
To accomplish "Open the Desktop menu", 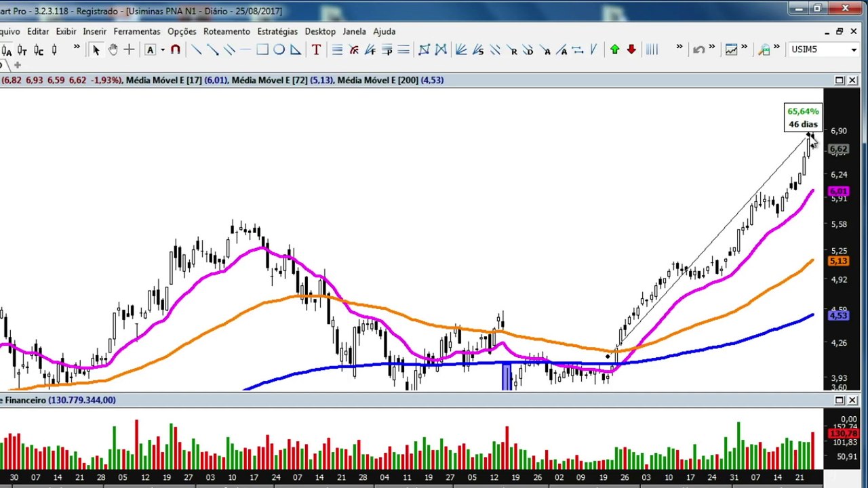I will [x=320, y=31].
